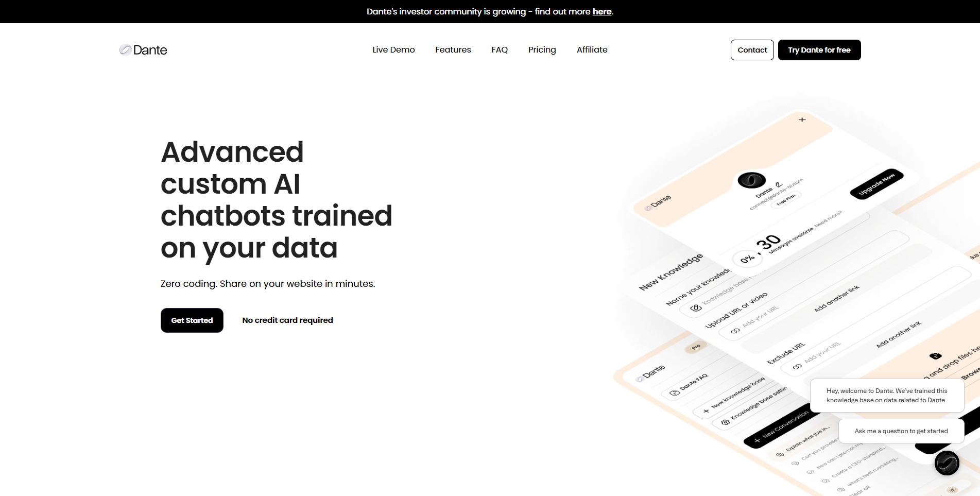This screenshot has height=496, width=980.
Task: Click the Dante logo in header
Action: point(143,50)
